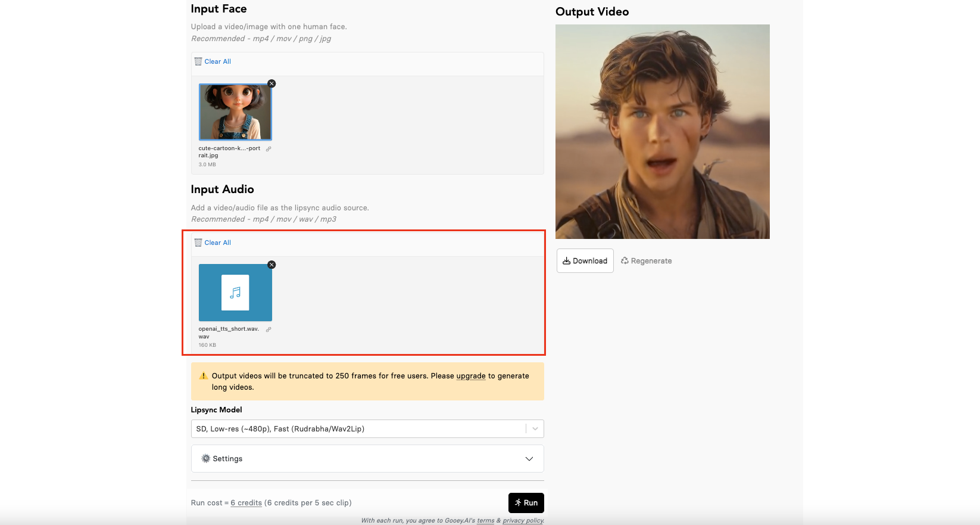980x525 pixels.
Task: Open the privacy policy link
Action: pos(523,521)
